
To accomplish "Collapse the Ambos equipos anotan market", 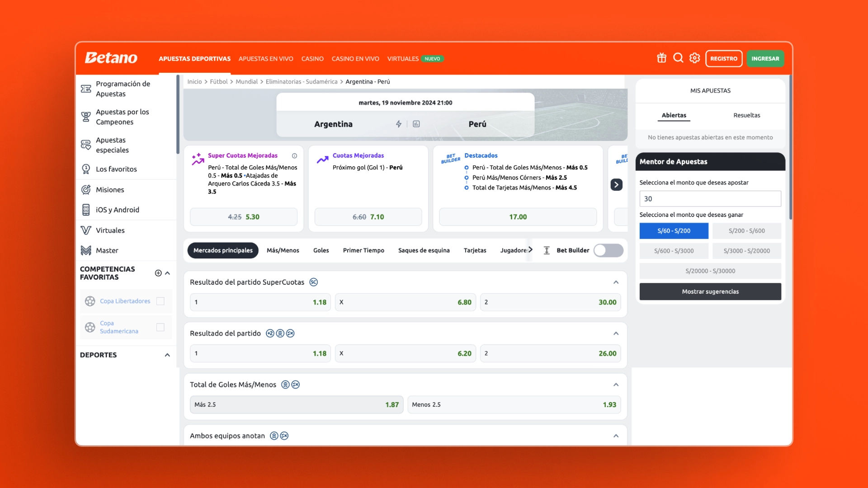I will (x=616, y=436).
